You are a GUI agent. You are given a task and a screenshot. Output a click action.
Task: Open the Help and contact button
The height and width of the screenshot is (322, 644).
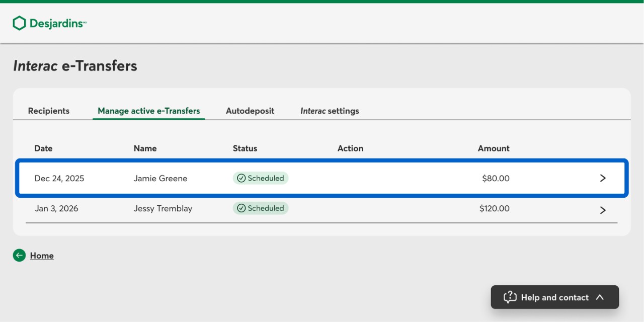pos(554,297)
